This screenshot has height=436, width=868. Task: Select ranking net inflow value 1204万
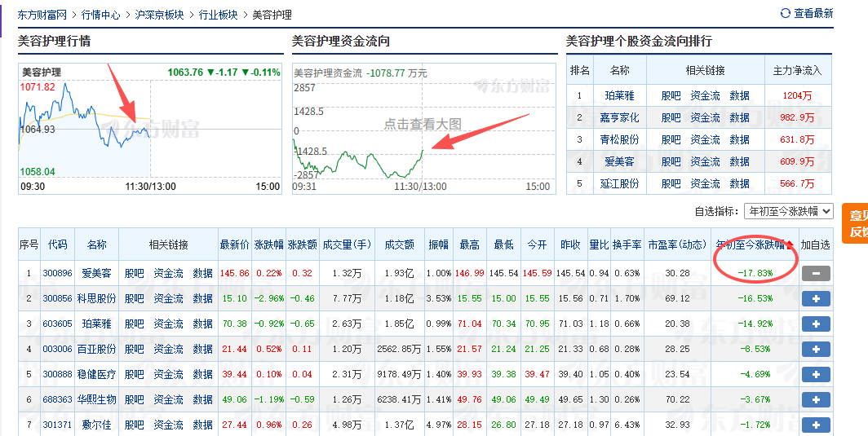point(797,95)
